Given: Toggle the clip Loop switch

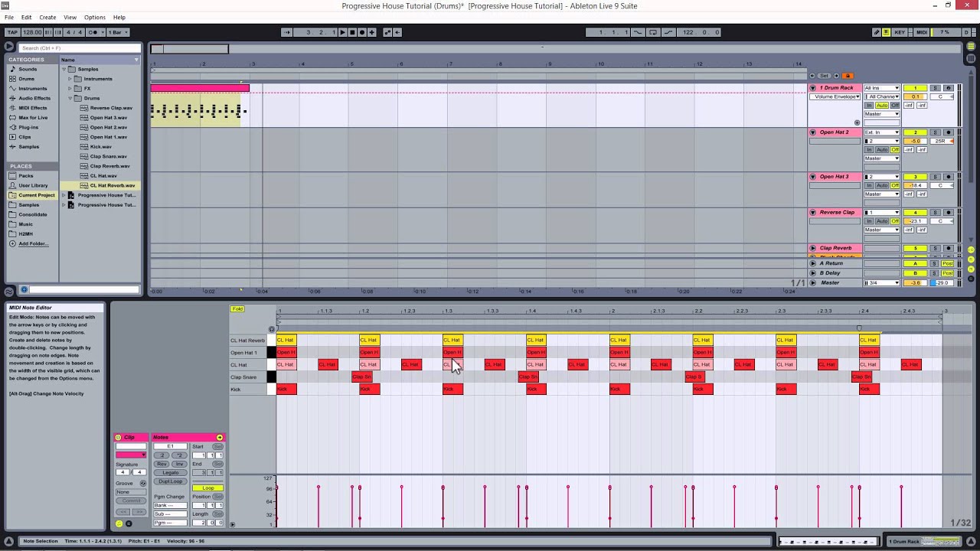Looking at the screenshot, I should [207, 487].
